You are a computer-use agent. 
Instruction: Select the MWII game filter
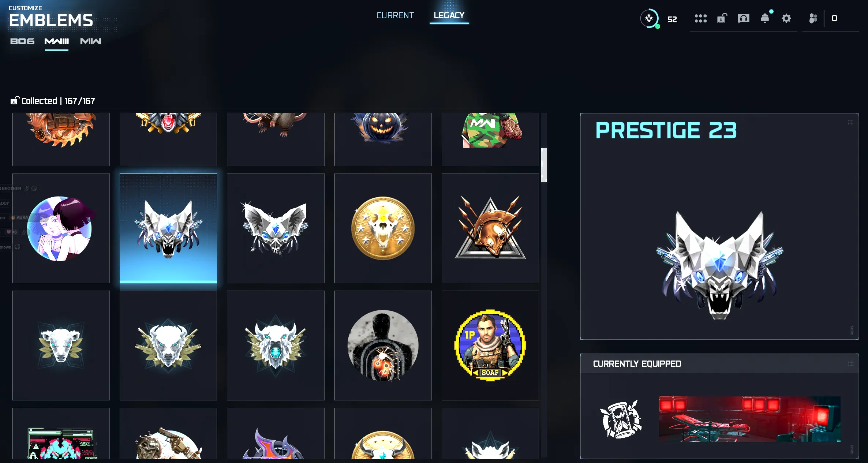click(x=90, y=41)
